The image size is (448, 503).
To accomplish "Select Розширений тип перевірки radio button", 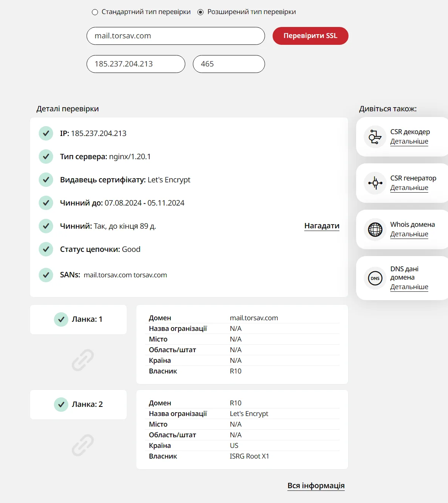I will pyautogui.click(x=200, y=12).
